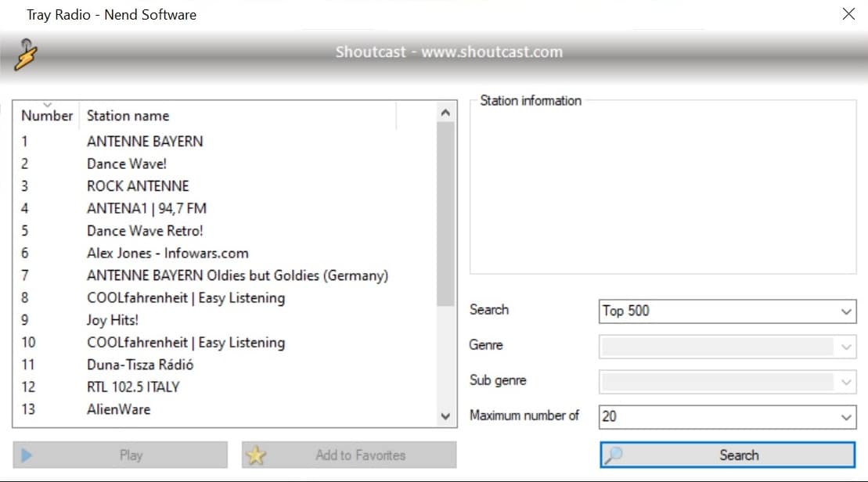This screenshot has height=482, width=868.
Task: Sort list by Station name column header
Action: point(128,116)
